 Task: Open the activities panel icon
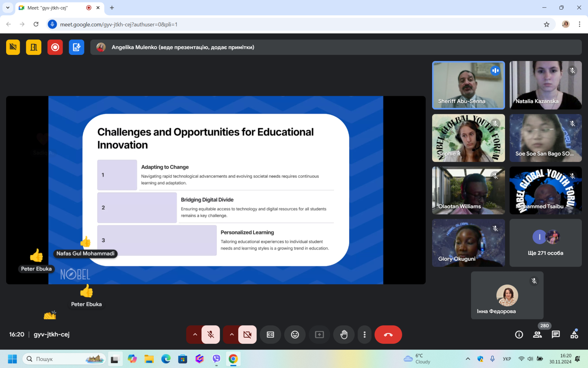pyautogui.click(x=574, y=335)
